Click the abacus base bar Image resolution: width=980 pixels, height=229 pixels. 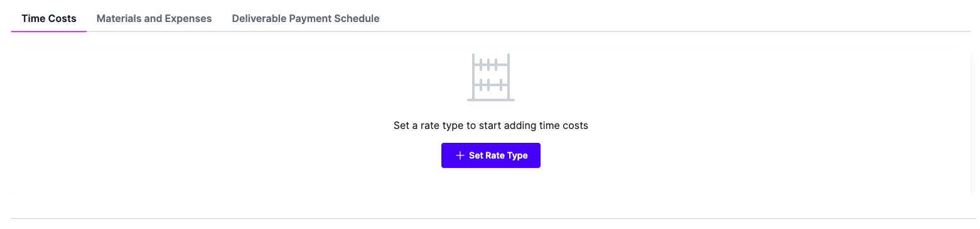[491, 99]
